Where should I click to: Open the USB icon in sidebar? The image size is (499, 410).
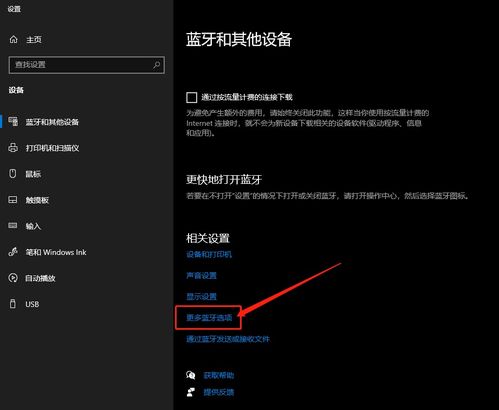(x=13, y=304)
